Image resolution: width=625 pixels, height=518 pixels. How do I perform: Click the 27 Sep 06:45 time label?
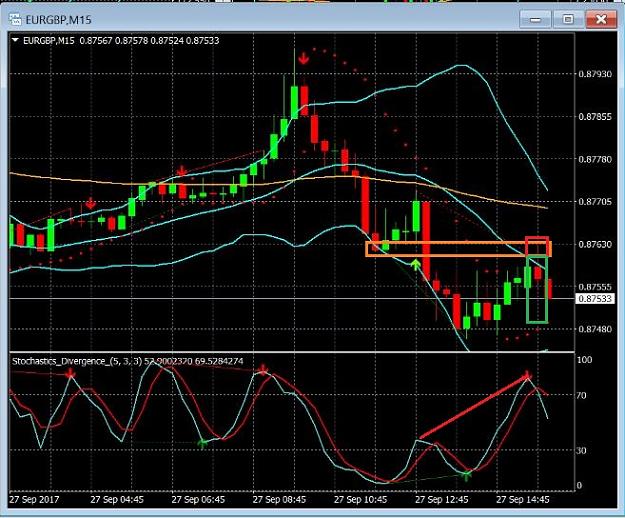[198, 500]
